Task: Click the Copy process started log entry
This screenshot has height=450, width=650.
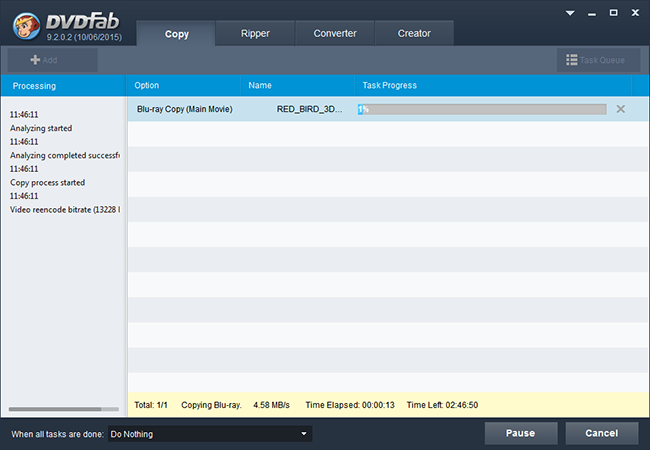Action: coord(47,183)
